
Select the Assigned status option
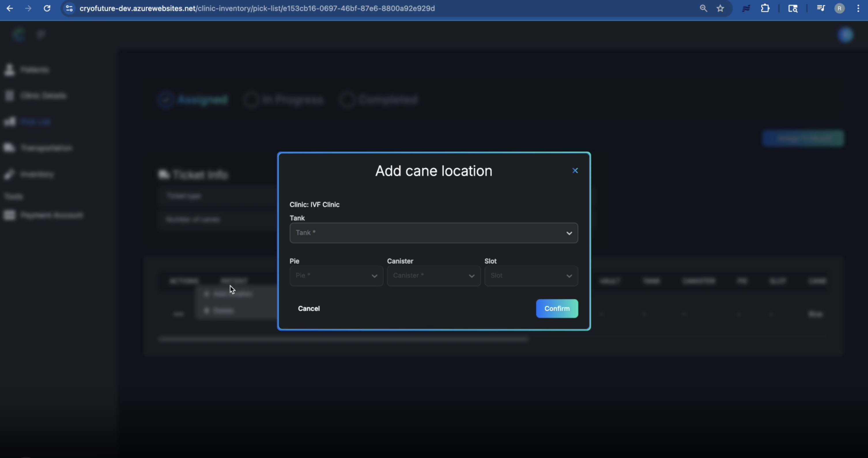[x=165, y=99]
